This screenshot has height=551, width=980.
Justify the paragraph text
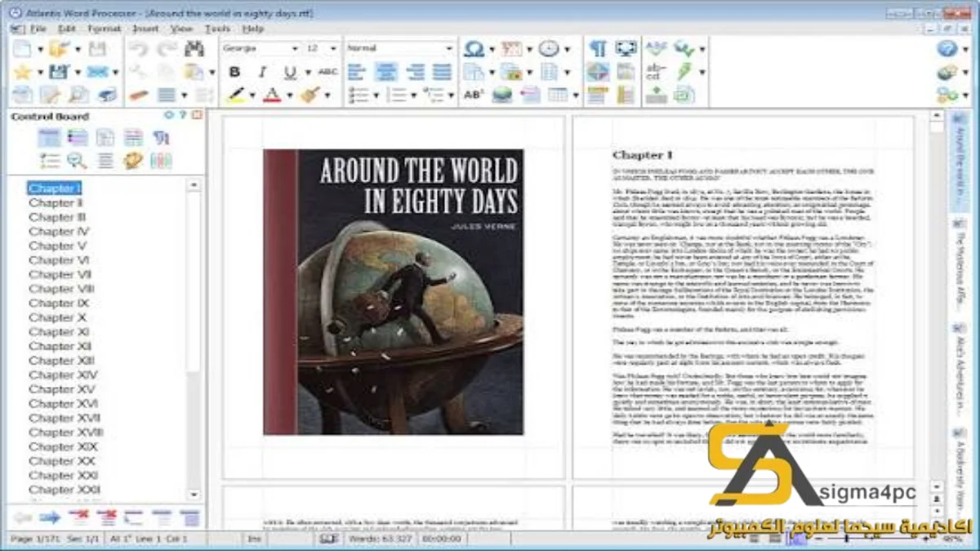[442, 72]
